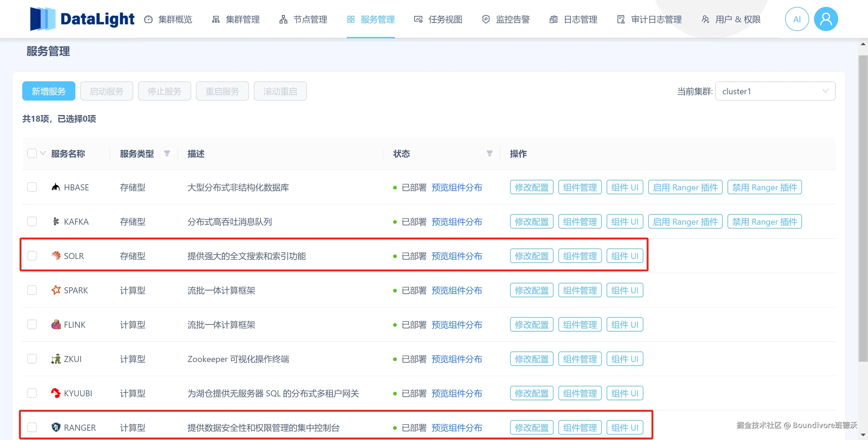This screenshot has height=440, width=868.
Task: Open the cluster1 current cluster dropdown
Action: coord(775,91)
